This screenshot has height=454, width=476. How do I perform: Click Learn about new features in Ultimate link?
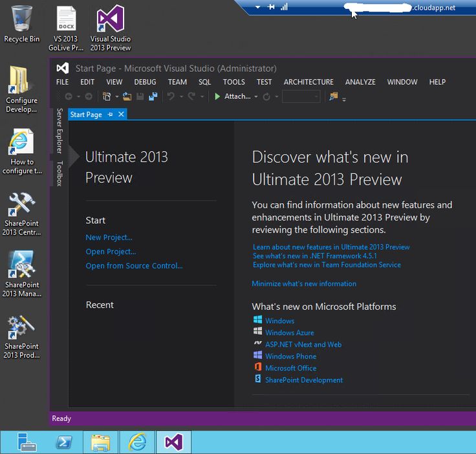pyautogui.click(x=331, y=247)
